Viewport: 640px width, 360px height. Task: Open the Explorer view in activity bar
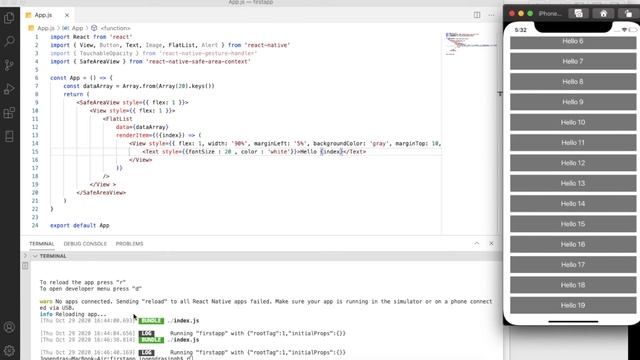(9, 18)
